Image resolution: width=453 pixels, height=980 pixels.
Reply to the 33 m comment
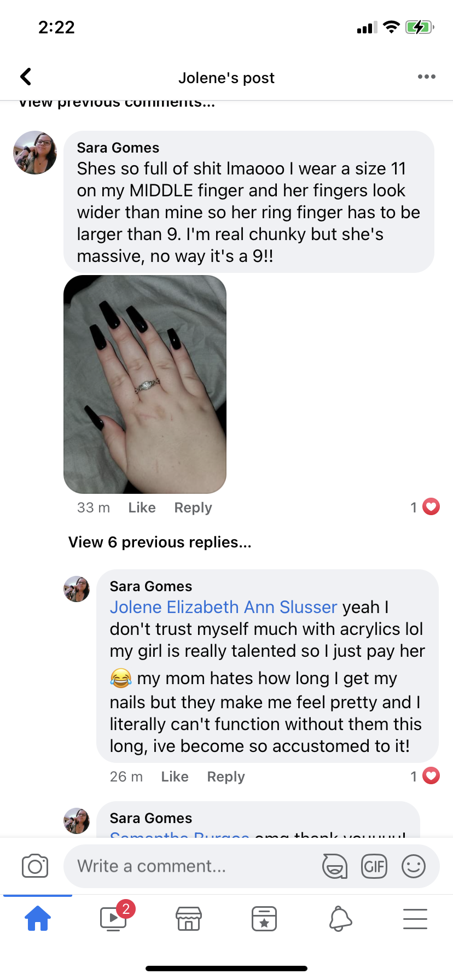coord(193,507)
